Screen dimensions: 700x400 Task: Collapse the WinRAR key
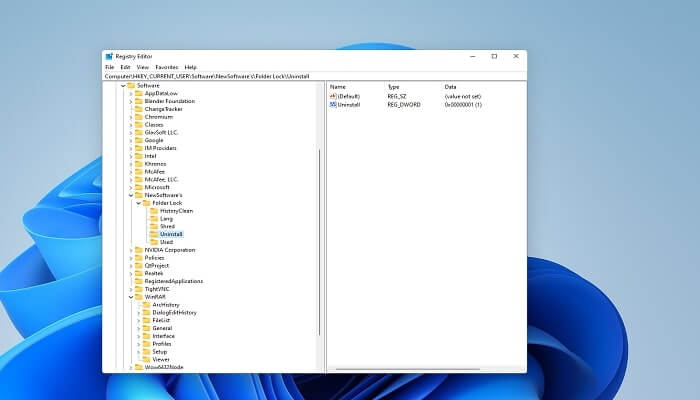click(x=130, y=297)
